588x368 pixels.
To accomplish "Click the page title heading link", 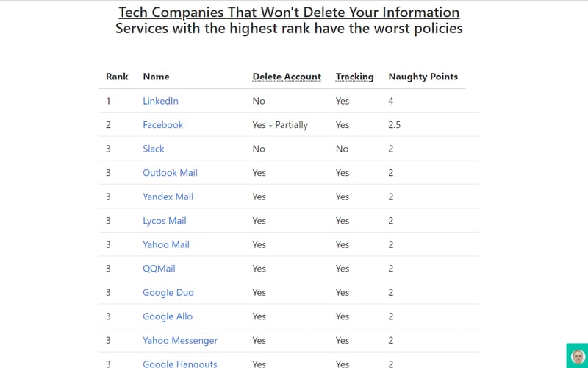I will [x=289, y=13].
